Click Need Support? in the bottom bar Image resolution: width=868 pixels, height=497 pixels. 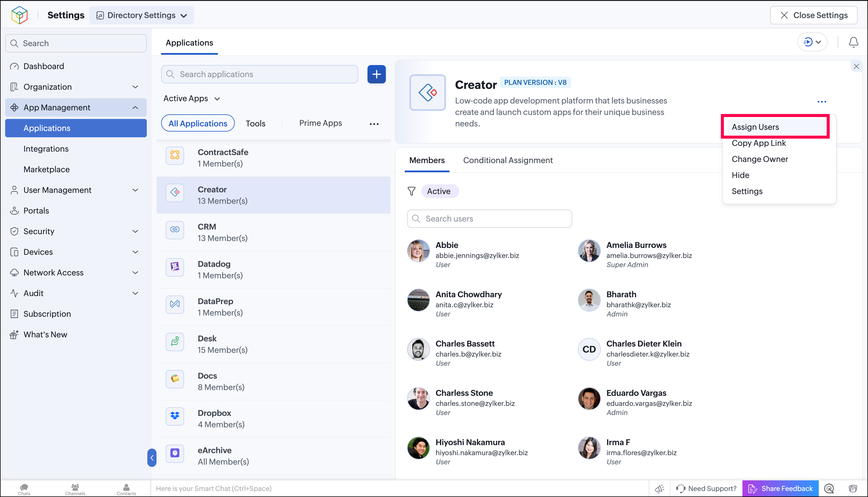coord(706,488)
